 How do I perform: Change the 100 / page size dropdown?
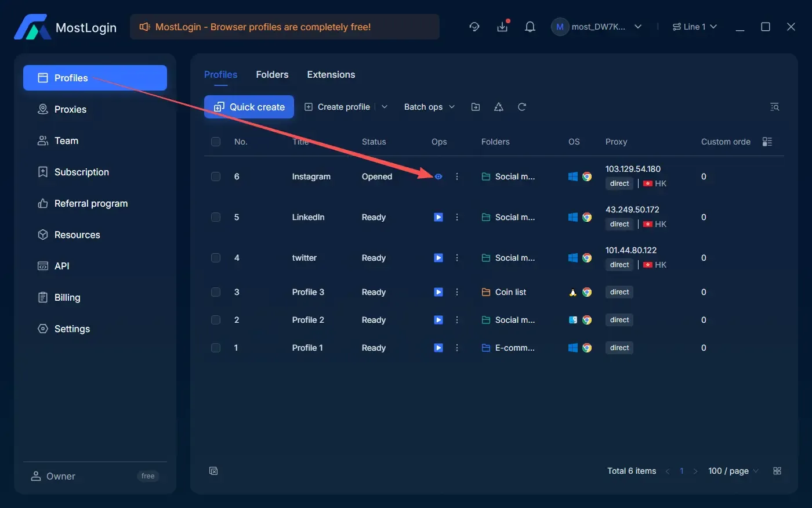[733, 471]
